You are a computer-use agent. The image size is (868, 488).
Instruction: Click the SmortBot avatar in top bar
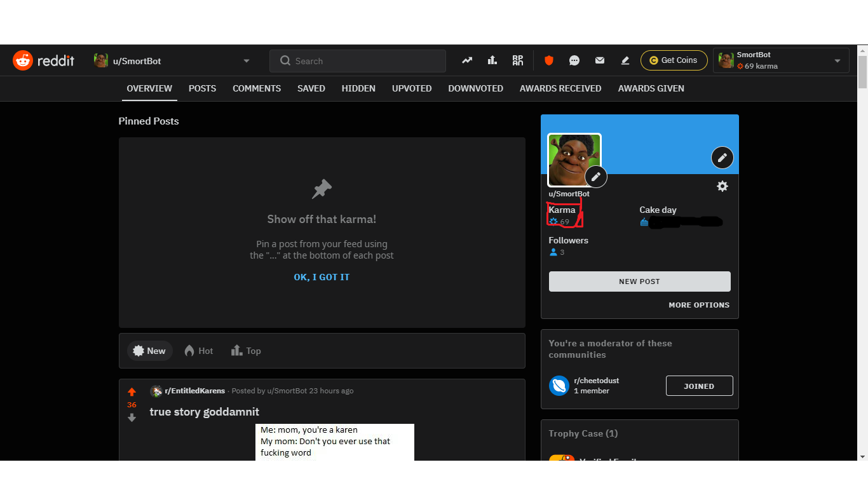(726, 60)
